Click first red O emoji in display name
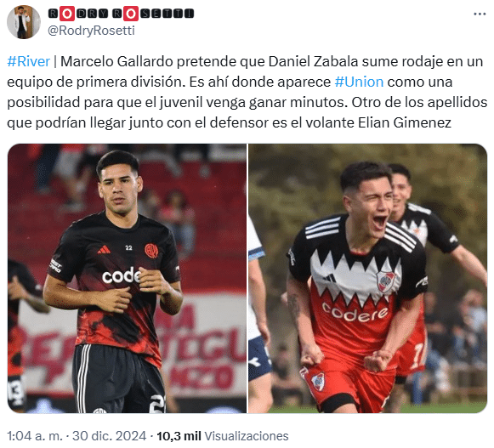This screenshot has width=494, height=448. tap(67, 14)
